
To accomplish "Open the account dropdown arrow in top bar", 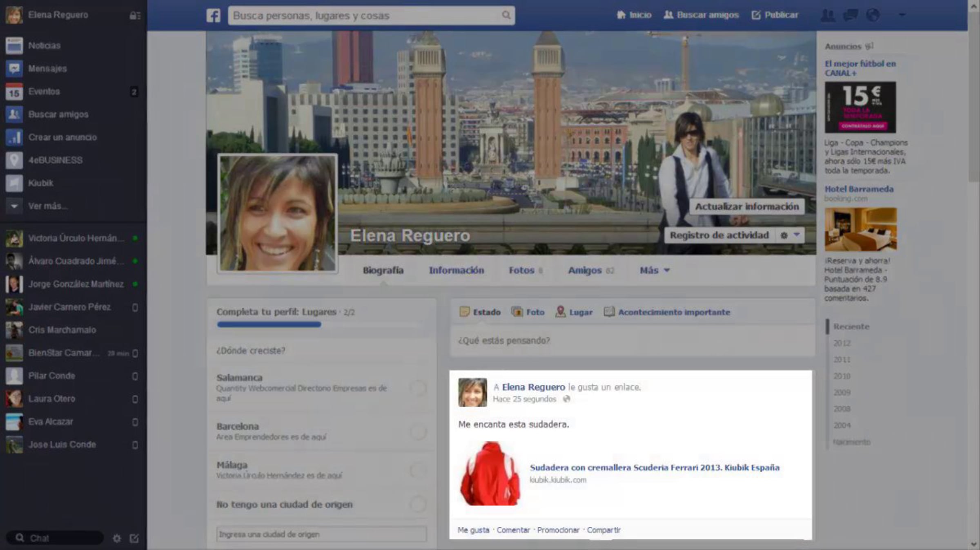I will click(902, 15).
